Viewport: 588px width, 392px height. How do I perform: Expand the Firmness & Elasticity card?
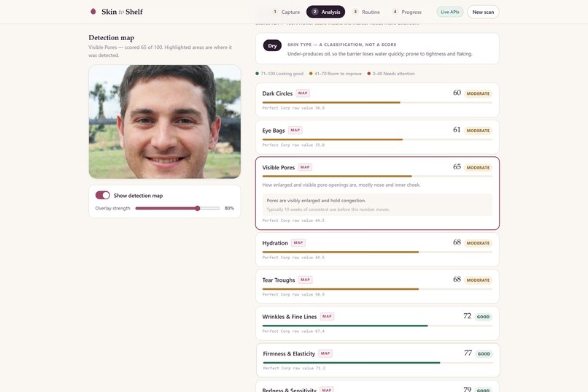point(378,360)
